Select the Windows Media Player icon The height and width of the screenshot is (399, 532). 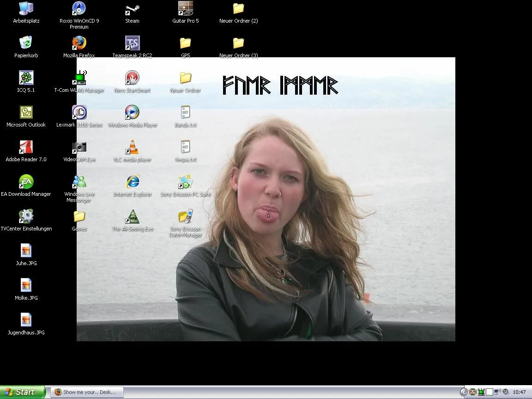coord(132,113)
